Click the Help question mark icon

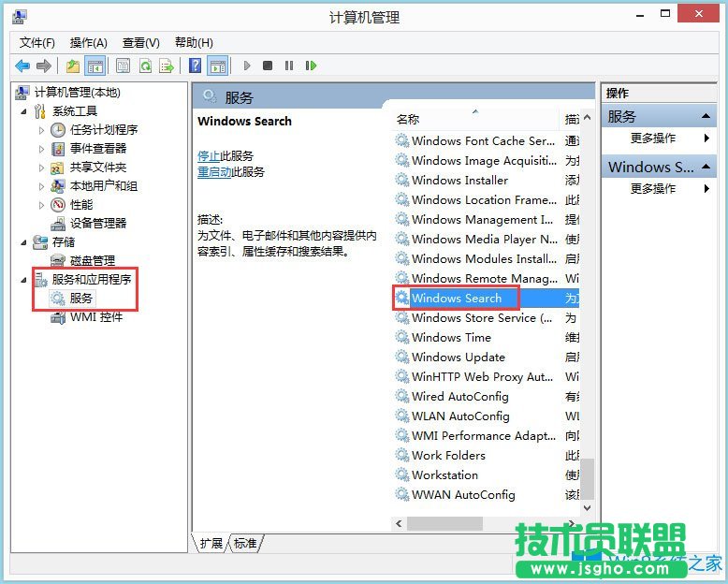pyautogui.click(x=196, y=66)
